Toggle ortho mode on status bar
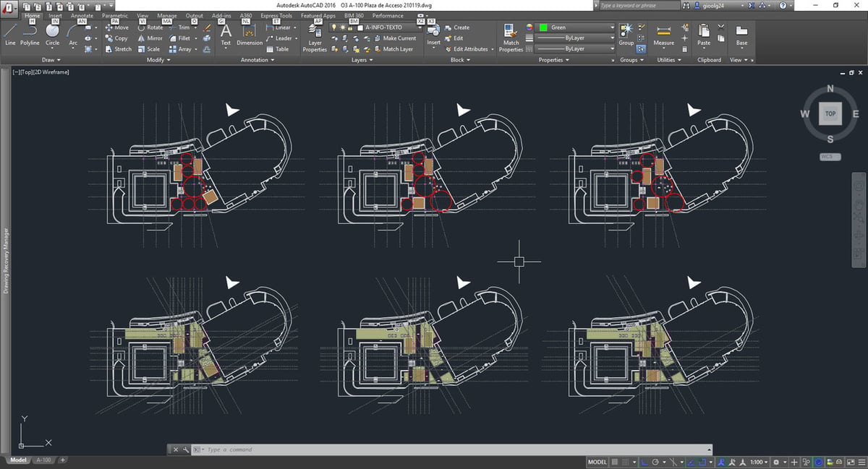This screenshot has height=469, width=868. [x=643, y=461]
